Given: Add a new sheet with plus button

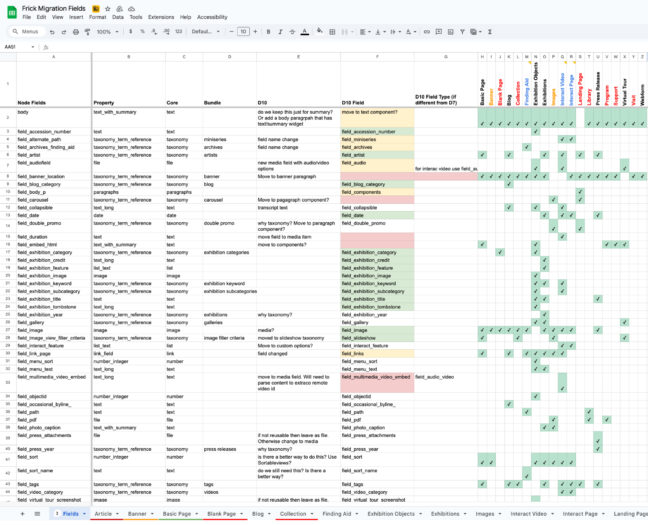Looking at the screenshot, I should tap(22, 514).
